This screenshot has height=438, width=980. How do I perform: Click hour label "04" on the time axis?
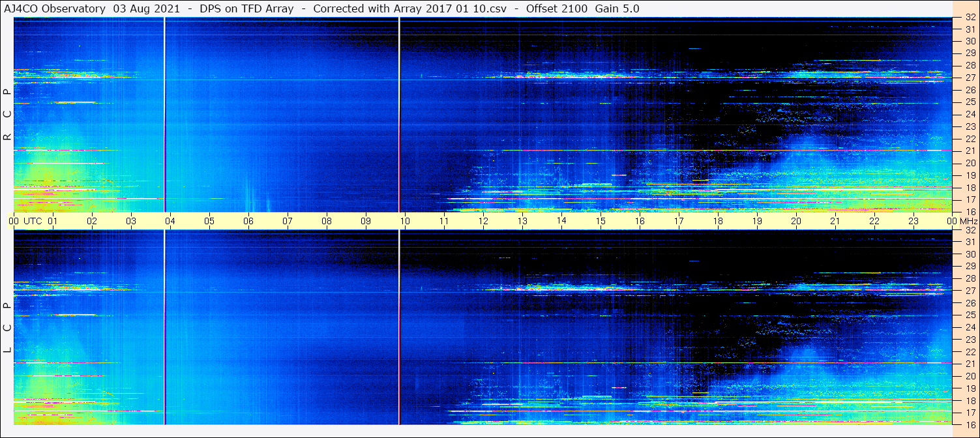tap(170, 221)
